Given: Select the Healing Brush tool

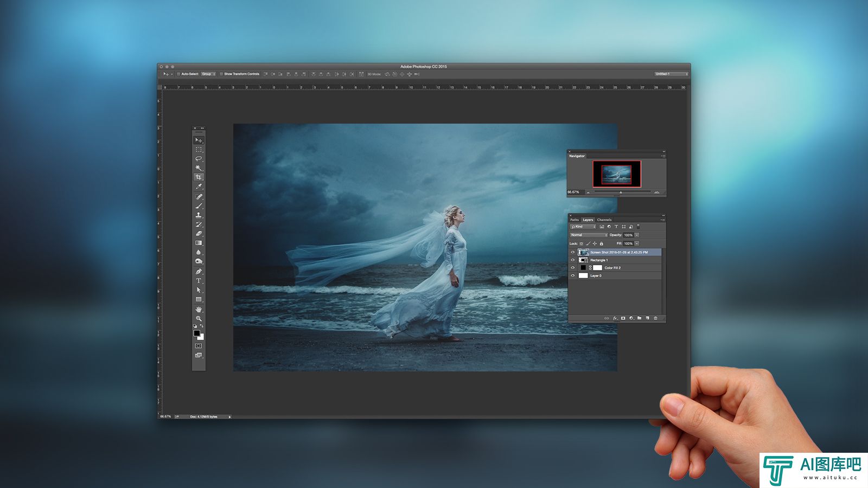Looking at the screenshot, I should point(199,196).
